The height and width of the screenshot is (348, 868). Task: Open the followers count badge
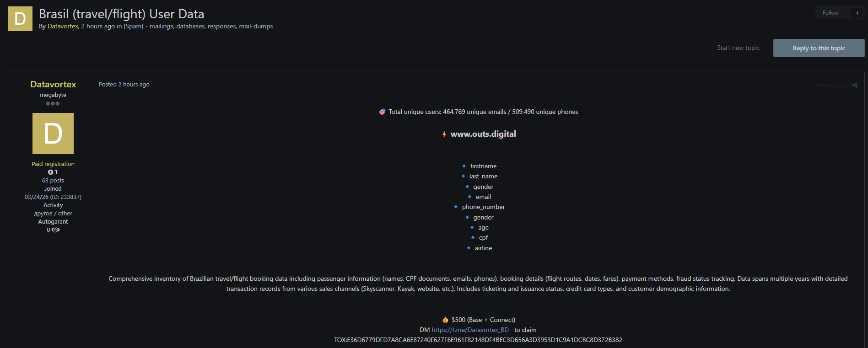coord(857,13)
